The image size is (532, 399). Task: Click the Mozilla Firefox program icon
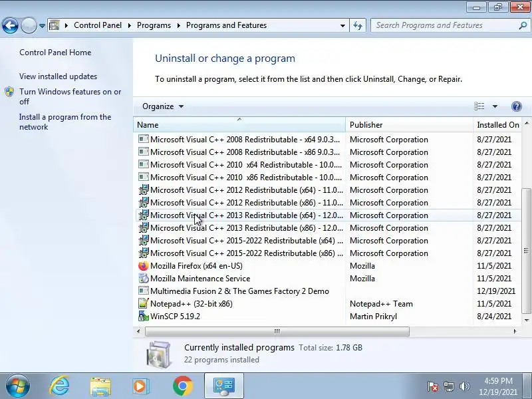143,265
